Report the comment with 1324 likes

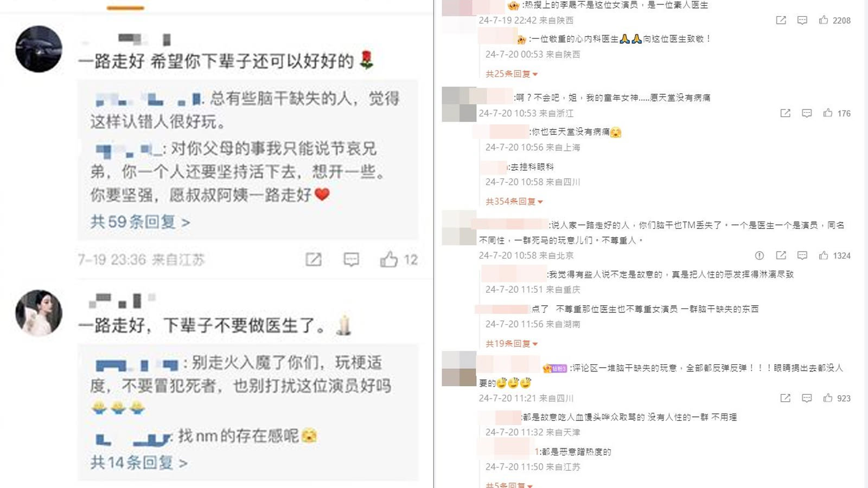[759, 255]
